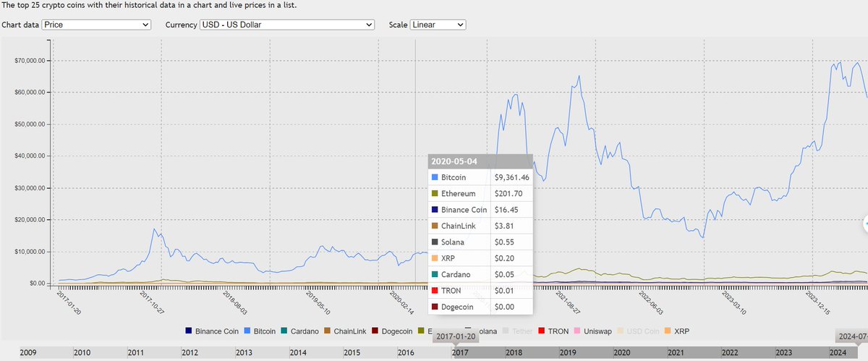Click the $70,000.00 y-axis label
The height and width of the screenshot is (361, 868).
coord(31,61)
